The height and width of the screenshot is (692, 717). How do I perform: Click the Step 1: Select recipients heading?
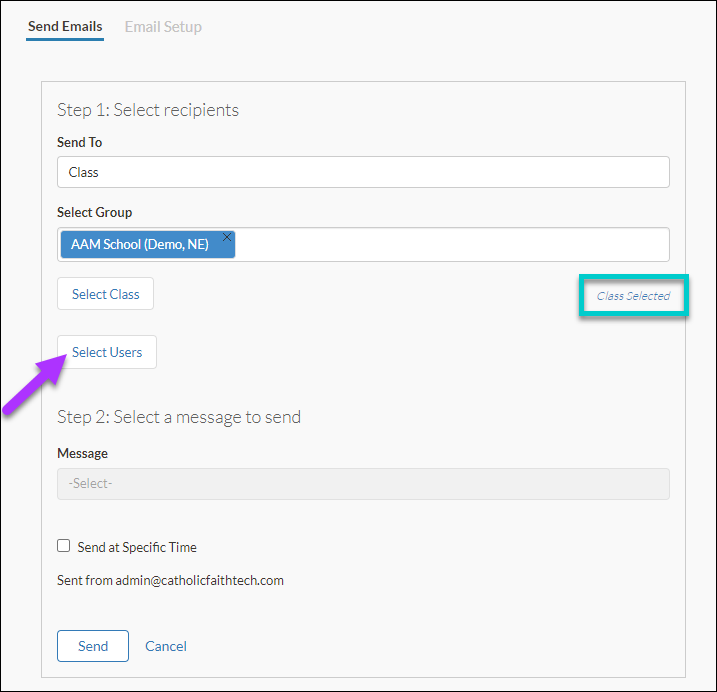click(x=148, y=110)
